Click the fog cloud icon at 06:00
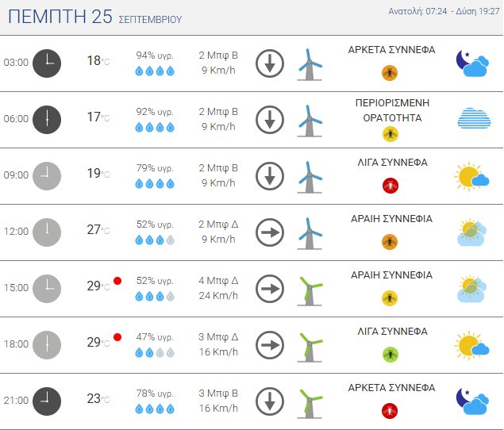 [474, 118]
